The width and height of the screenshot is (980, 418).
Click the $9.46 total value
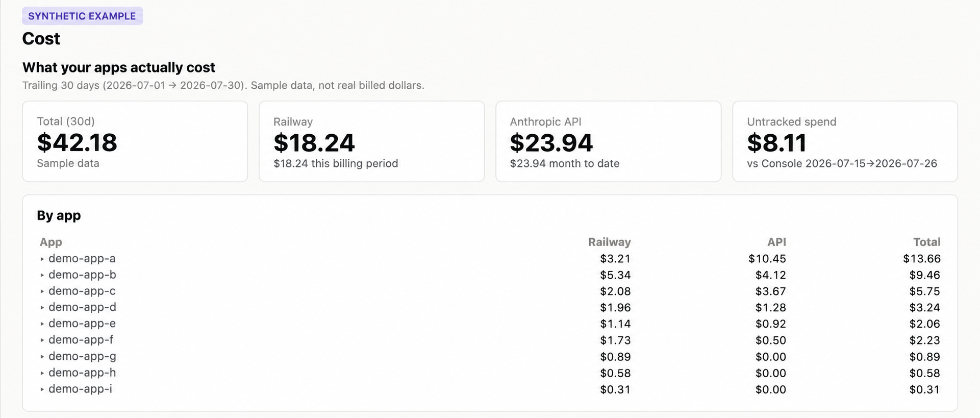924,275
